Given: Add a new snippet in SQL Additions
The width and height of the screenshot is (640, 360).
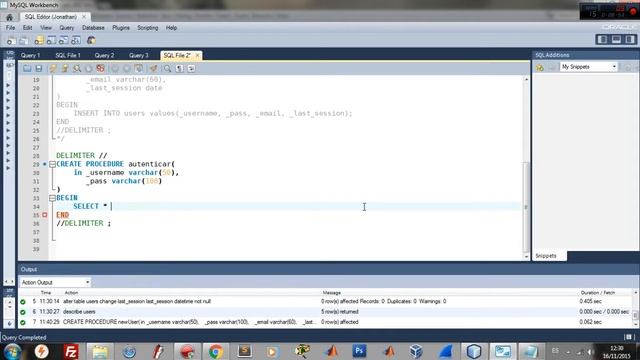Looking at the screenshot, I should tap(540, 67).
